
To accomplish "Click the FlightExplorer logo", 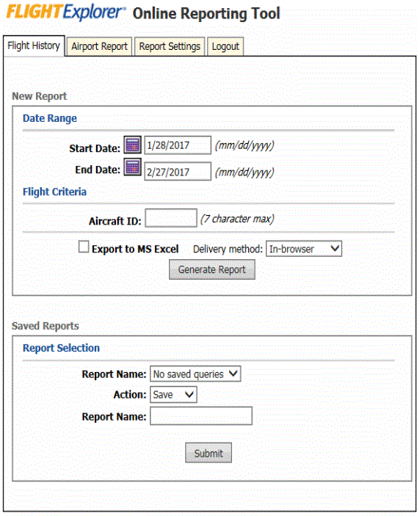I will 66,12.
